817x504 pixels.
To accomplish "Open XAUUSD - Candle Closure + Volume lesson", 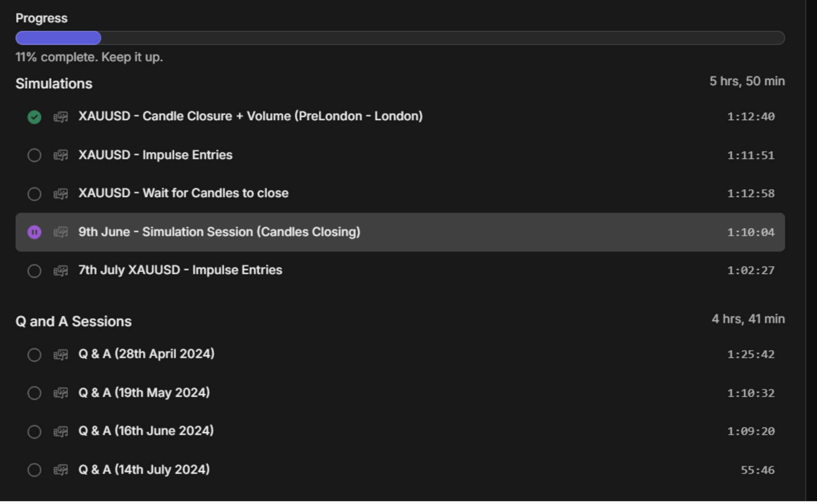I will [x=250, y=117].
